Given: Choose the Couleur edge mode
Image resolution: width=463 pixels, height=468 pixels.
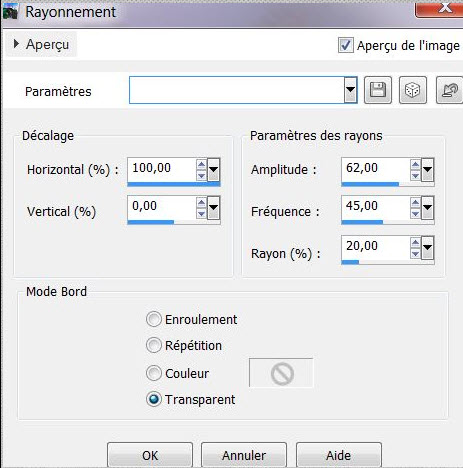Looking at the screenshot, I should point(154,373).
